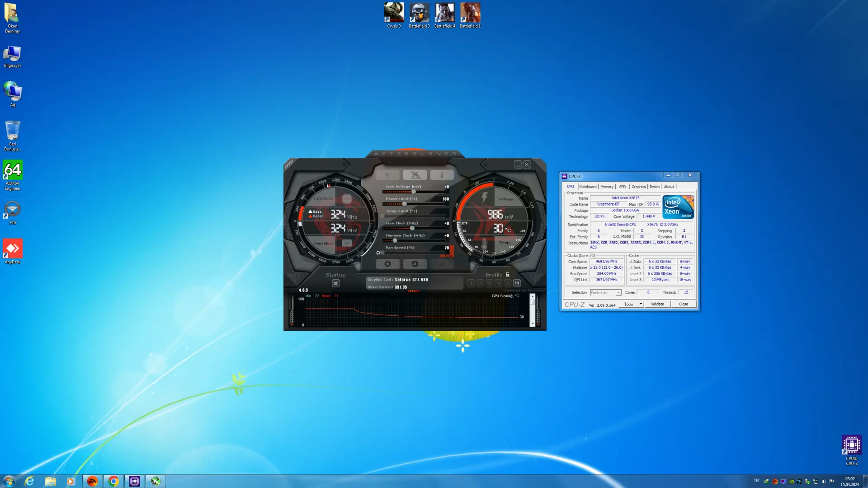Open Afterburner settings gear button
Image resolution: width=868 pixels, height=488 pixels.
click(x=387, y=264)
